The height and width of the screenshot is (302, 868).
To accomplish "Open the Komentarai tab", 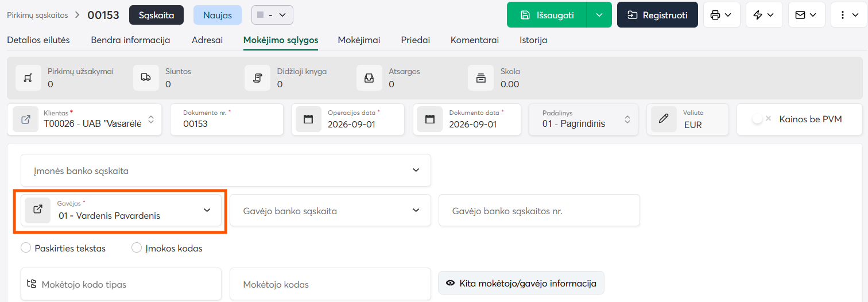I will click(x=475, y=40).
